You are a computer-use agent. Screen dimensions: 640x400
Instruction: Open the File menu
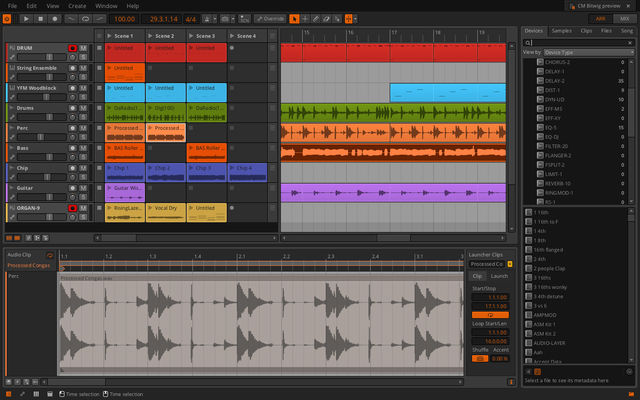click(x=12, y=6)
